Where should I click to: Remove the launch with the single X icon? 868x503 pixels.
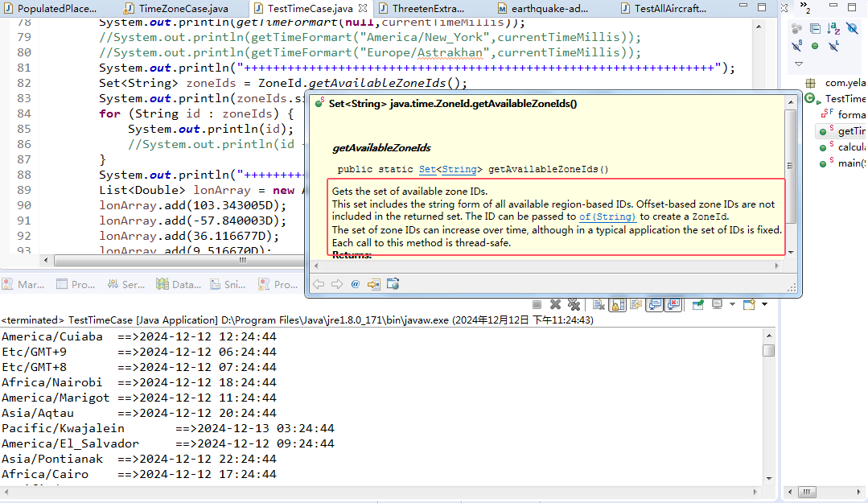[555, 304]
